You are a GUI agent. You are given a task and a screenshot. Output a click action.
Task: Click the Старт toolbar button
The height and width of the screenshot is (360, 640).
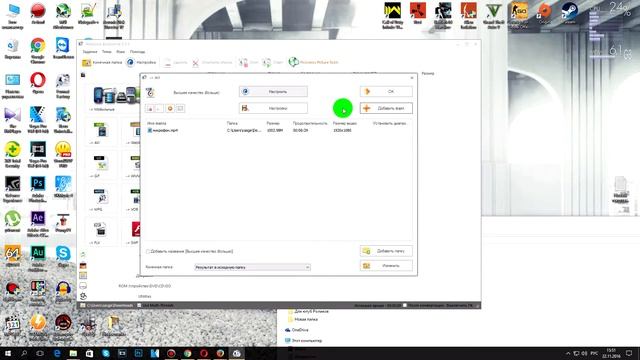tap(273, 62)
